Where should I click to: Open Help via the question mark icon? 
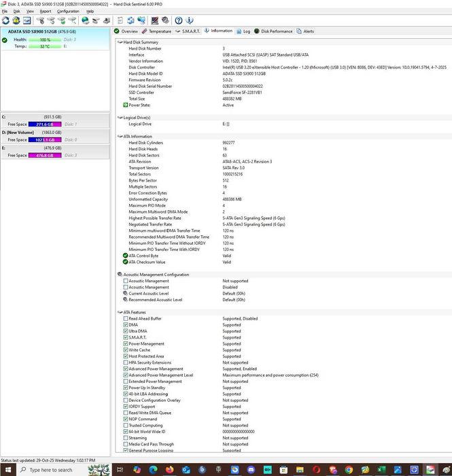tap(179, 20)
